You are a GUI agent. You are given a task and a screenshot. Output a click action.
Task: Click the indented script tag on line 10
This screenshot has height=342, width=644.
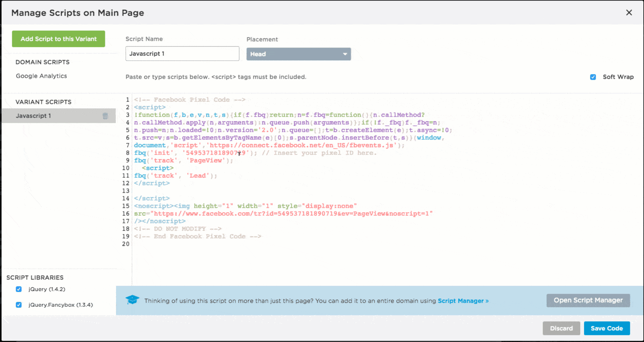pos(158,168)
